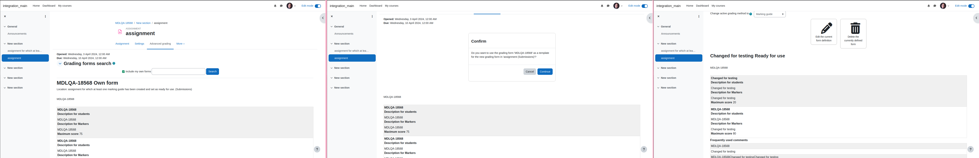Open the More tab dropdown
Image resolution: width=980 pixels, height=158 pixels.
pos(180,44)
